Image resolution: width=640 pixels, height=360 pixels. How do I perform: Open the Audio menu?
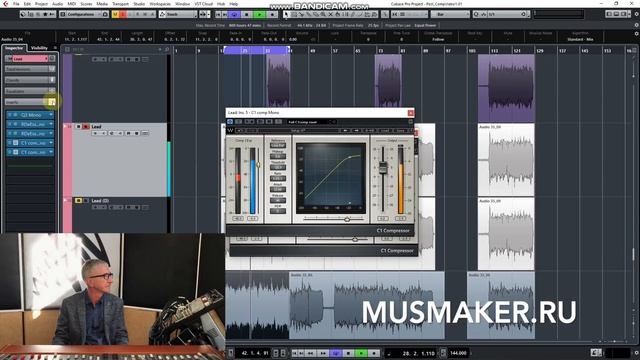58,4
